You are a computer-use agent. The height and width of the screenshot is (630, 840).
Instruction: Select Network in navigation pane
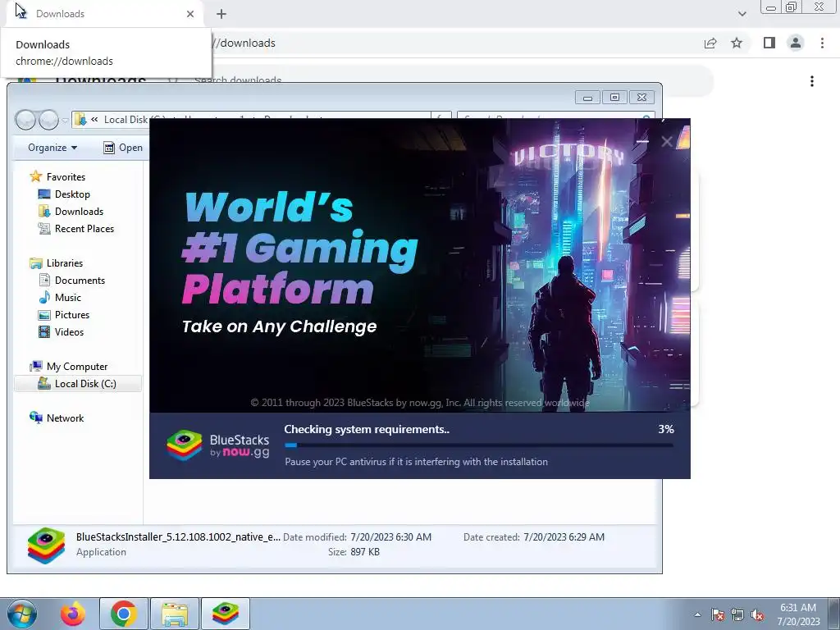[65, 418]
